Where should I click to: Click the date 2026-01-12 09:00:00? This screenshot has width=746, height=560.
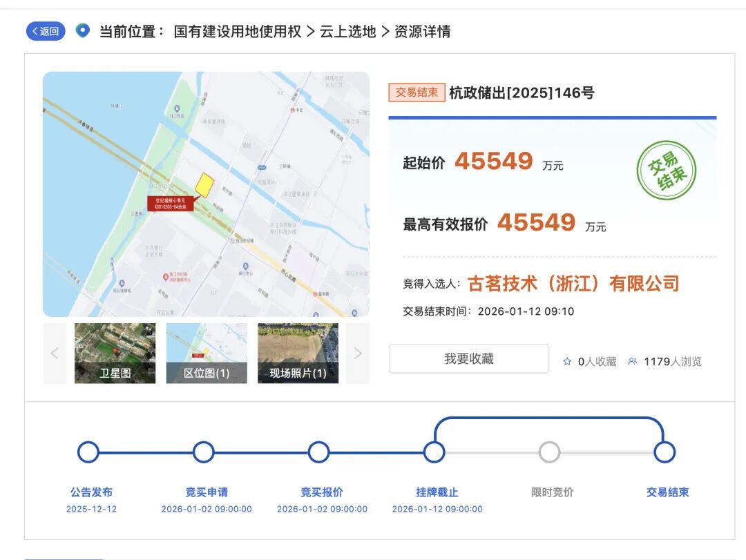pyautogui.click(x=437, y=509)
